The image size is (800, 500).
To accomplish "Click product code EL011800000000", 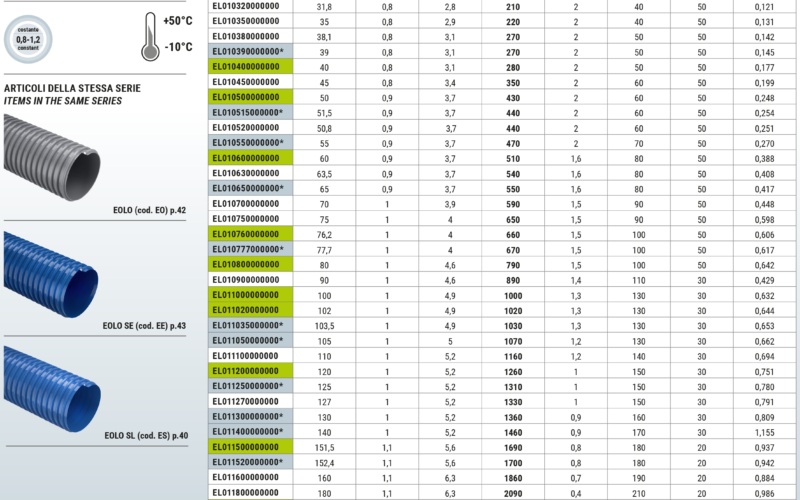I will [x=246, y=493].
